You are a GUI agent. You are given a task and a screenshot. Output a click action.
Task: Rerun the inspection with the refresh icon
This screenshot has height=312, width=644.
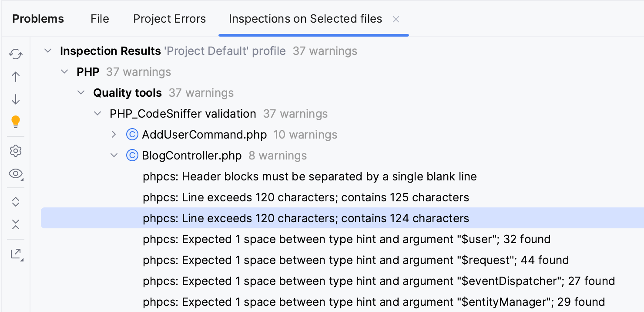tap(16, 54)
